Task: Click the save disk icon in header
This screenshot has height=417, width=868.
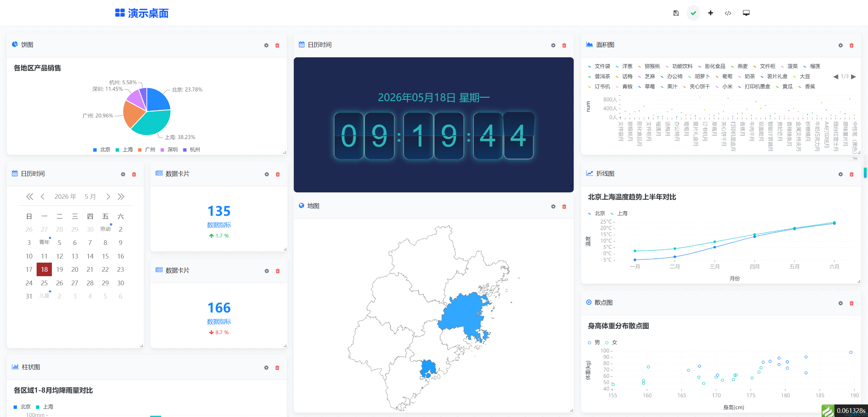Action: (x=676, y=13)
